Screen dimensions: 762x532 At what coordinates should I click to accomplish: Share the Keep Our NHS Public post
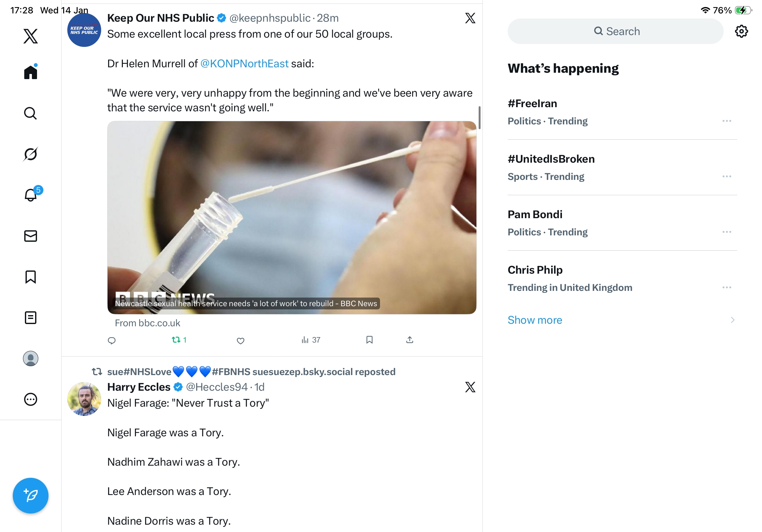pos(409,340)
